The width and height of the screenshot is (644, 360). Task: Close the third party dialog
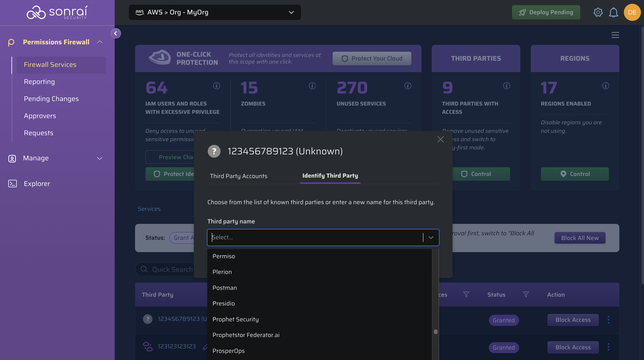[x=440, y=139]
